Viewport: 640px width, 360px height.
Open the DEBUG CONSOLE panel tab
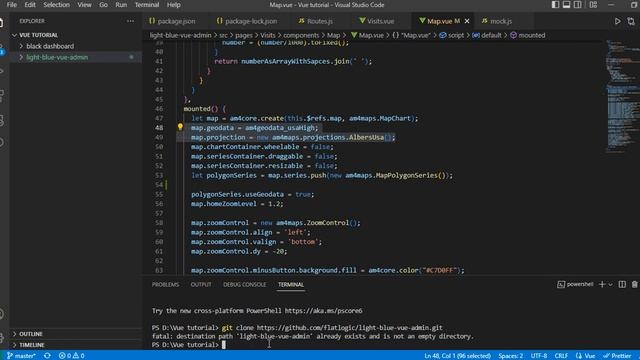tap(244, 284)
